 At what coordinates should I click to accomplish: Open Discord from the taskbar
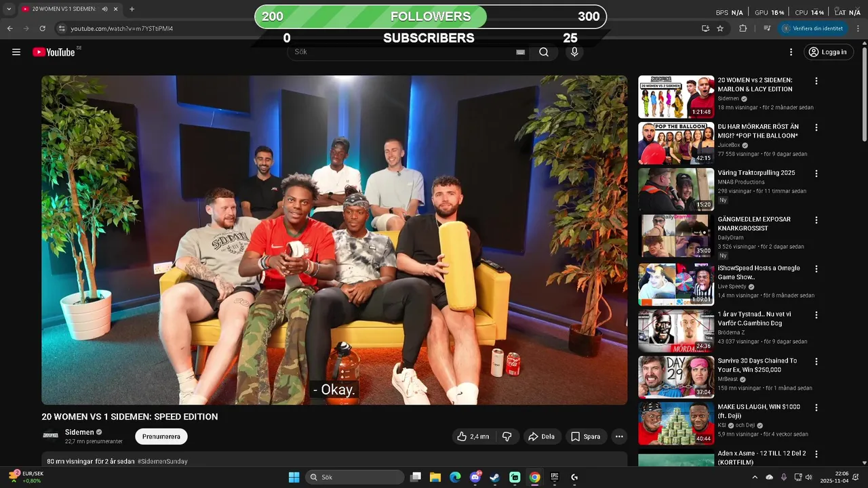(x=475, y=477)
